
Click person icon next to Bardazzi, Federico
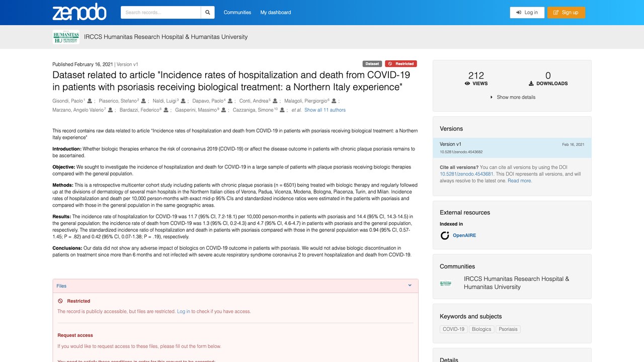click(x=167, y=110)
